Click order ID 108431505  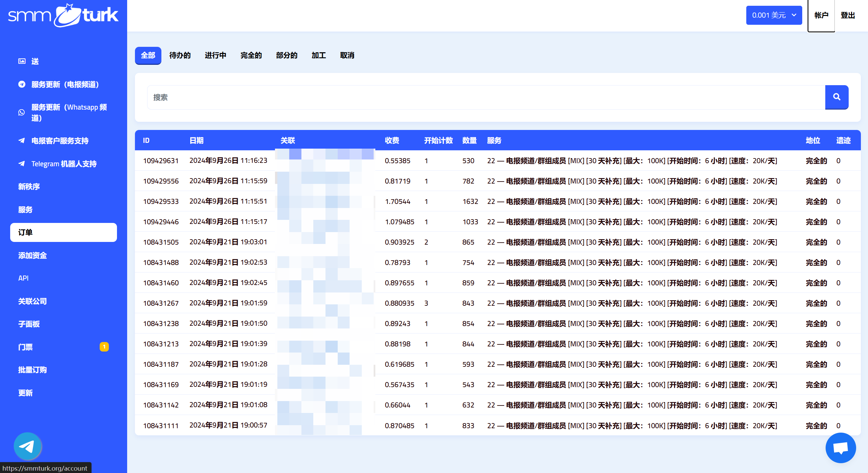point(161,242)
